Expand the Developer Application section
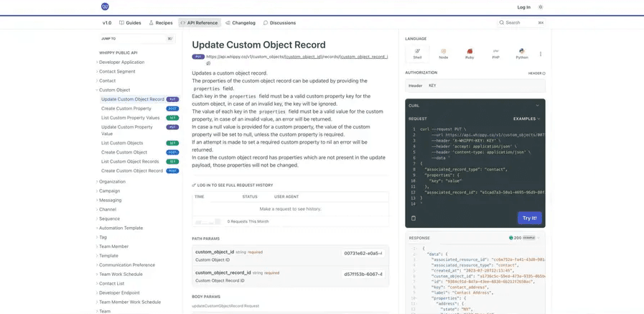This screenshot has height=314, width=644. click(x=121, y=62)
